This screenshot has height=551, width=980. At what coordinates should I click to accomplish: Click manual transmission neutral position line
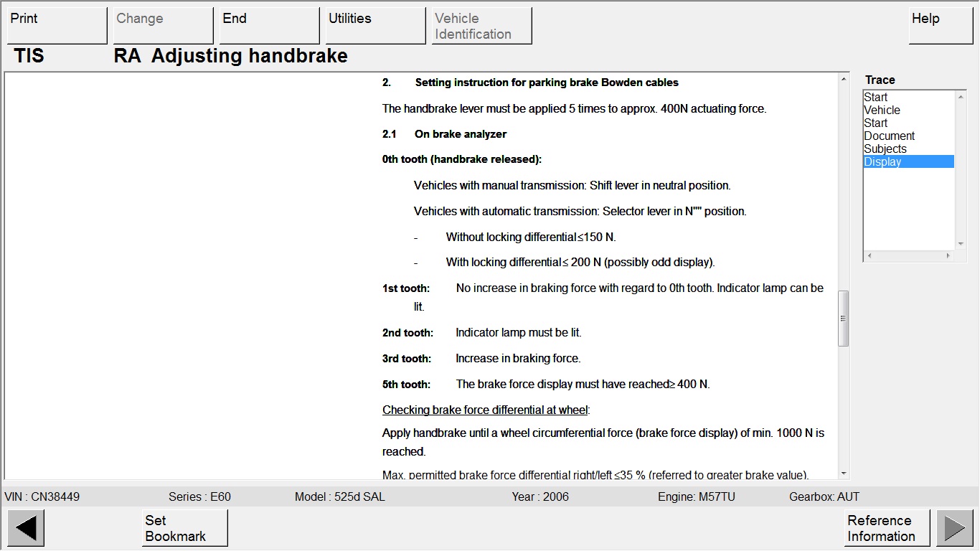pos(572,185)
